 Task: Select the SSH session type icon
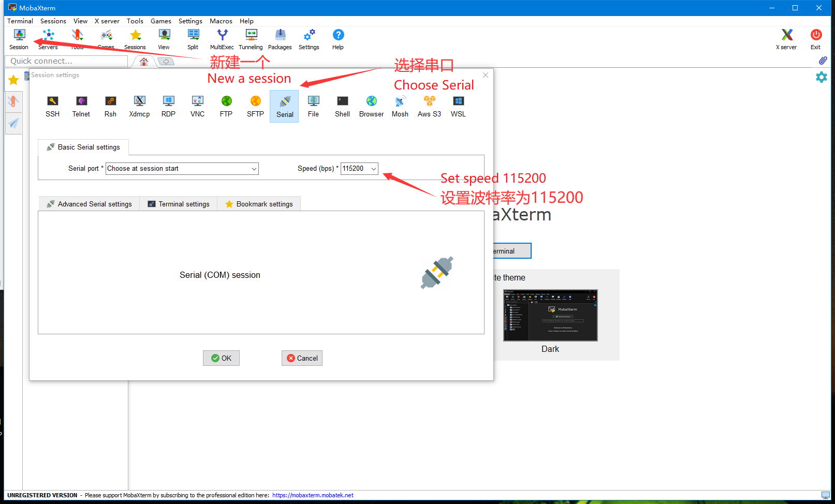click(x=52, y=106)
